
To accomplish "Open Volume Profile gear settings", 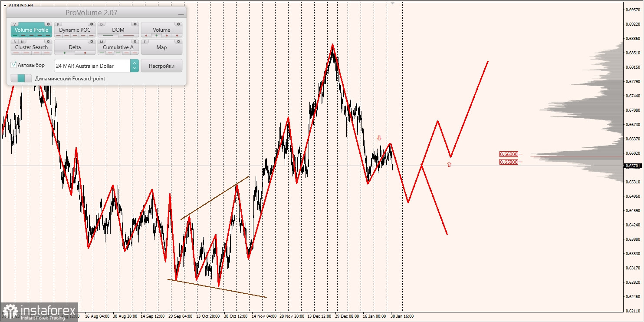I will [48, 24].
